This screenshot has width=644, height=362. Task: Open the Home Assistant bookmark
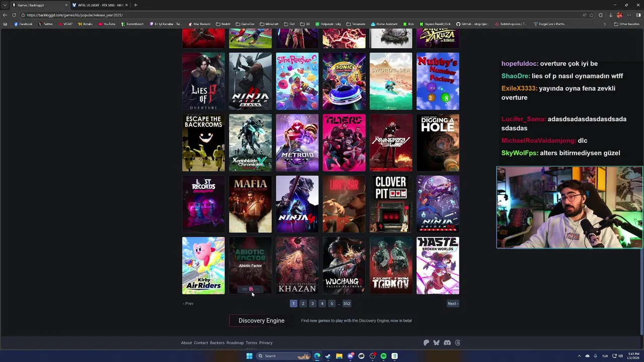pos(385,24)
